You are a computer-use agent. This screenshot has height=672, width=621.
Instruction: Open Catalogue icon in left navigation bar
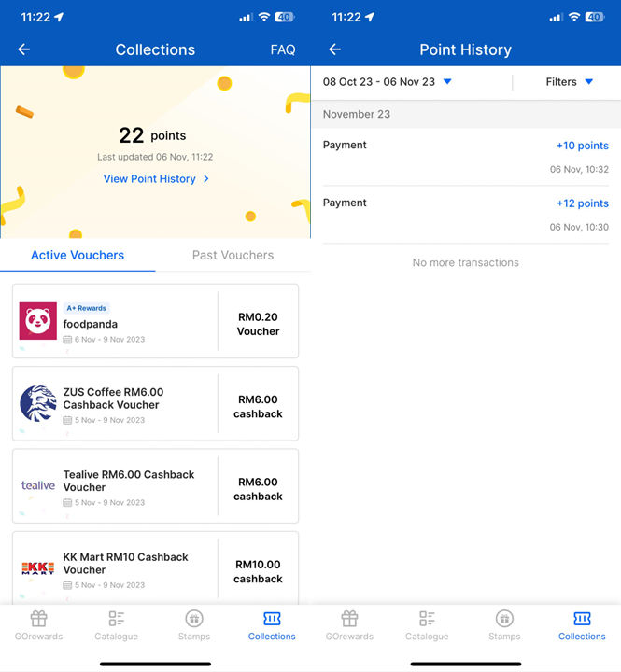coord(117,619)
